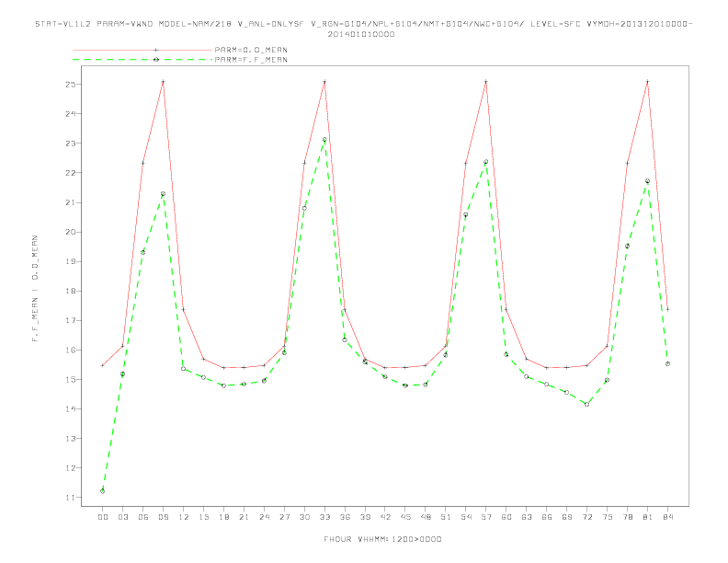Click y-axis tick label 25
Viewport: 728px width, 563px height.
[x=70, y=84]
